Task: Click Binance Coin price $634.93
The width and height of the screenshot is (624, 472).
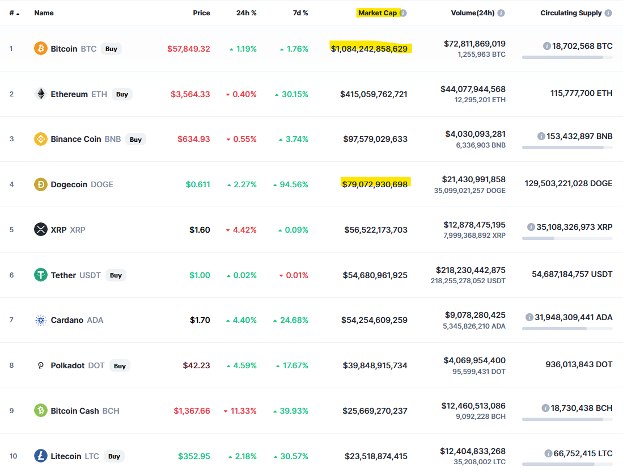Action: pyautogui.click(x=194, y=139)
